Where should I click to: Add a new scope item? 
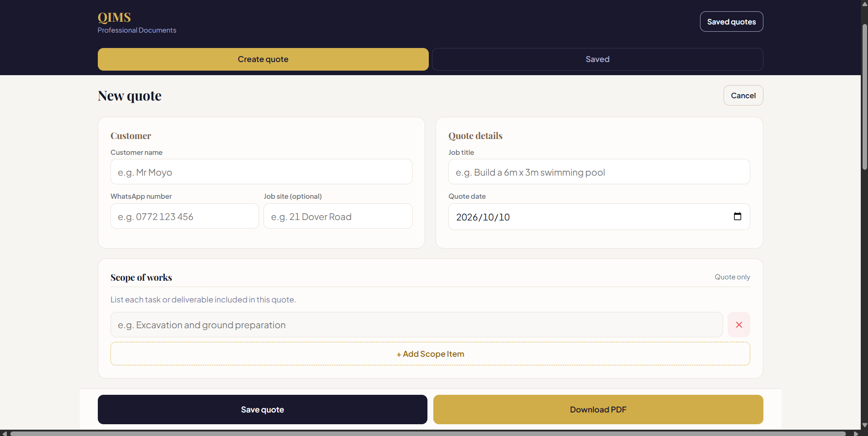click(430, 354)
